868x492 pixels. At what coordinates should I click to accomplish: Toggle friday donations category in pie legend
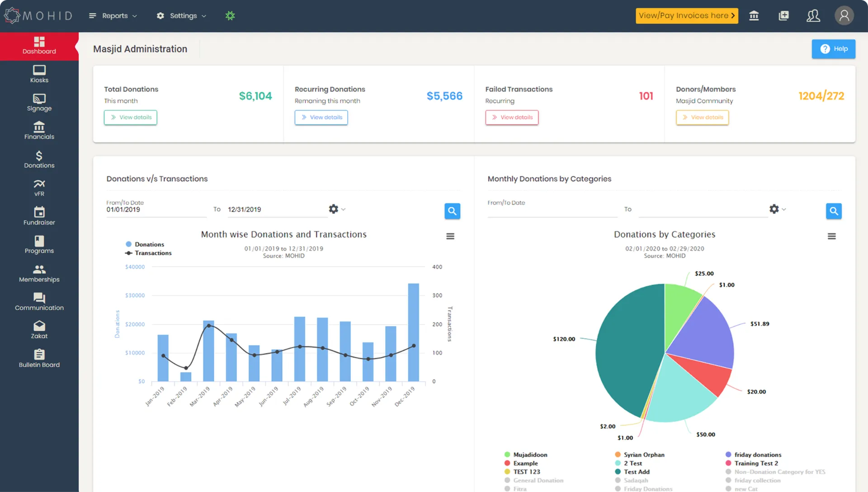coord(753,454)
